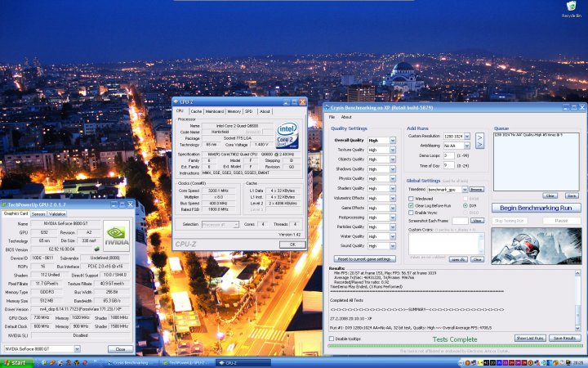
Task: Enable the Windowed checkbox
Action: [411, 199]
